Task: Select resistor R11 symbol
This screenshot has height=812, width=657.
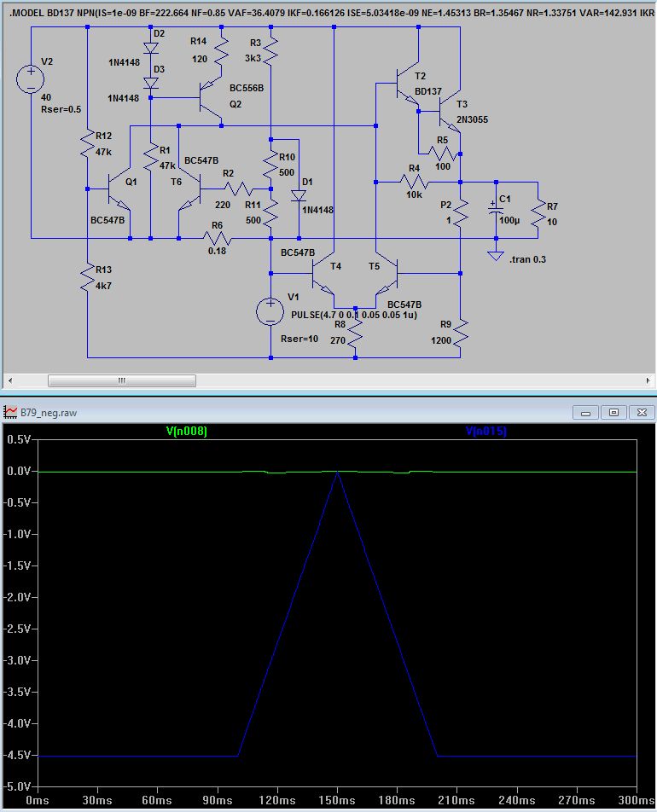Action: 270,212
